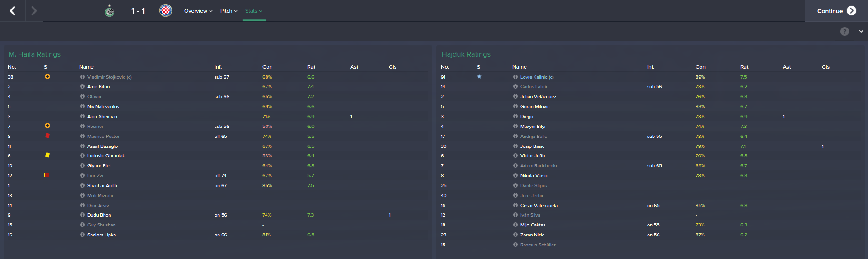Image resolution: width=868 pixels, height=259 pixels.
Task: Sort Hajduk ratings by Rat column
Action: 744,67
